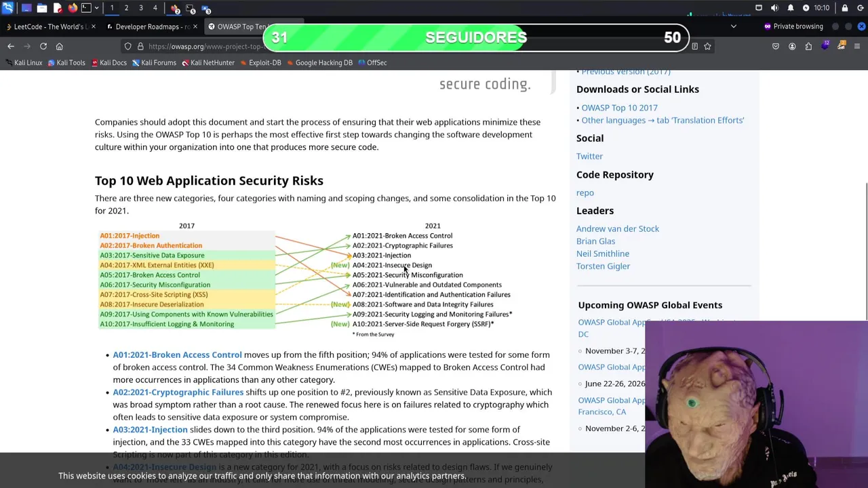The image size is (868, 488).
Task: Open Kali NetHunter bookmark
Action: point(208,62)
